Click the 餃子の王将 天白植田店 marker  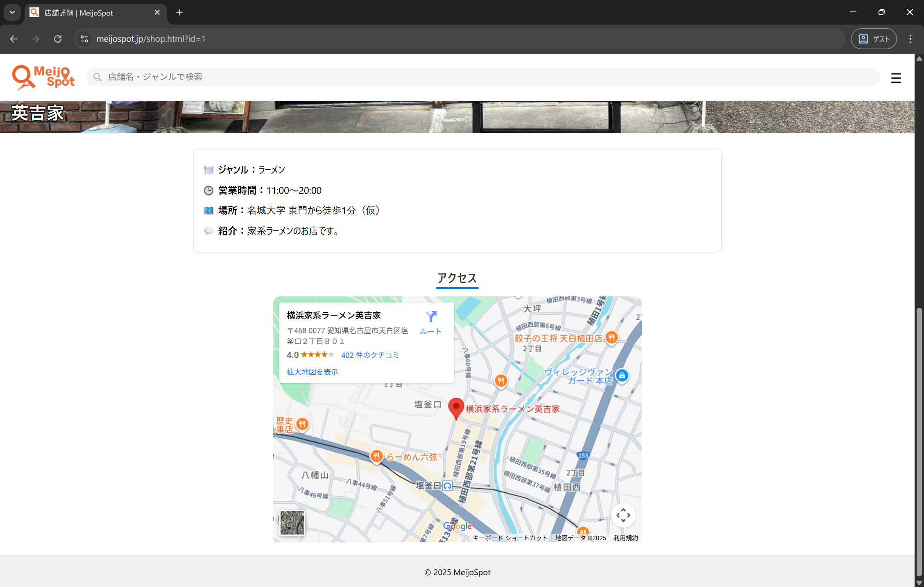pyautogui.click(x=611, y=338)
